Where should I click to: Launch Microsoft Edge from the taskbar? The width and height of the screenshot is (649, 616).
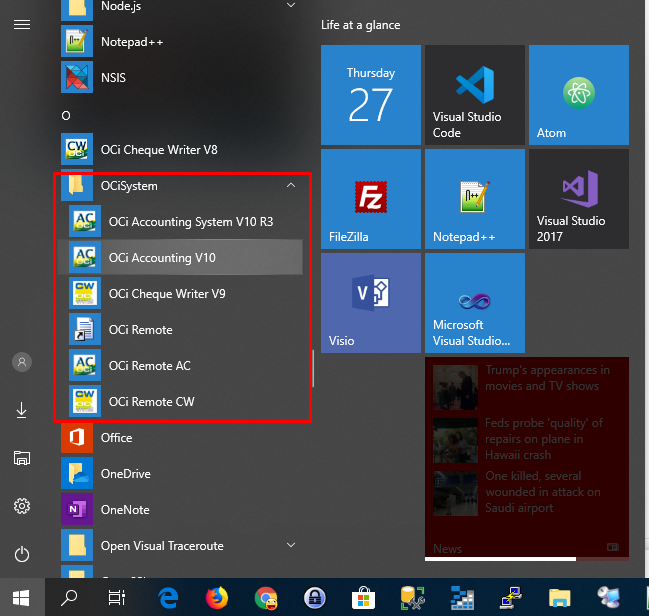(x=168, y=598)
